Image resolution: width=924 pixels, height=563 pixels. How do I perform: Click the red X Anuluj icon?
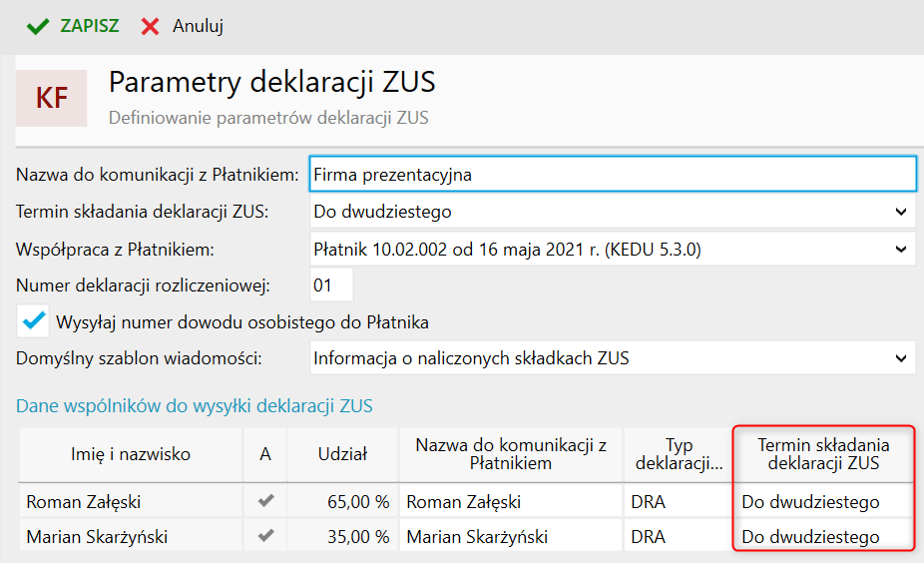(151, 26)
